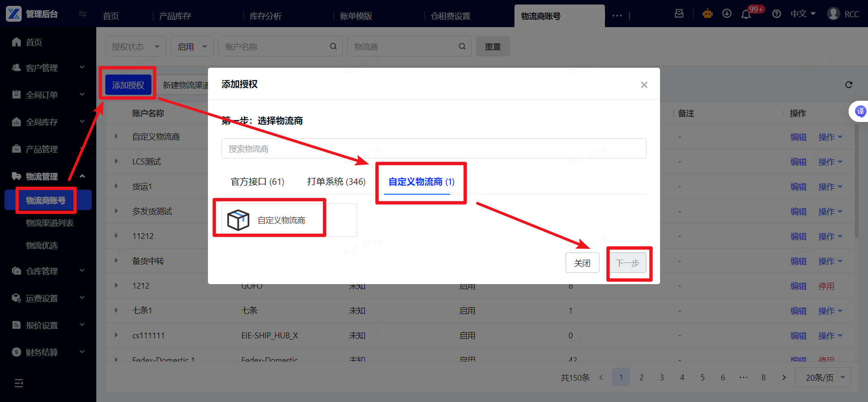The width and height of the screenshot is (868, 402).
Task: Open notifications bell with 99+ badge
Action: point(746,14)
